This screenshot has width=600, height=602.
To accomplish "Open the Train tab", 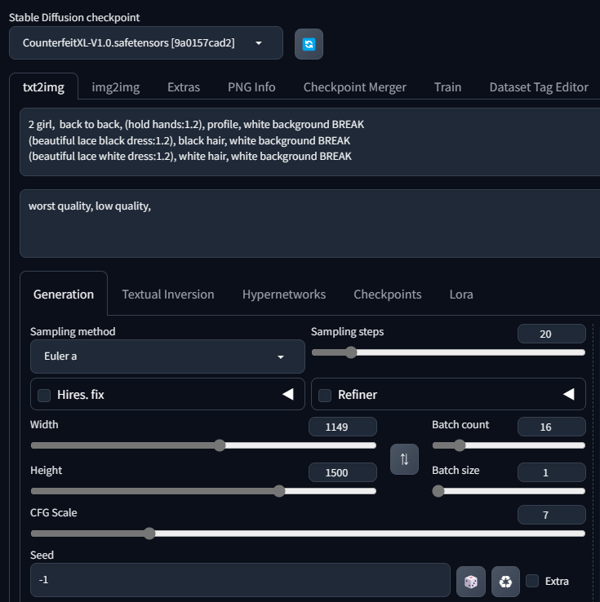I will 448,87.
